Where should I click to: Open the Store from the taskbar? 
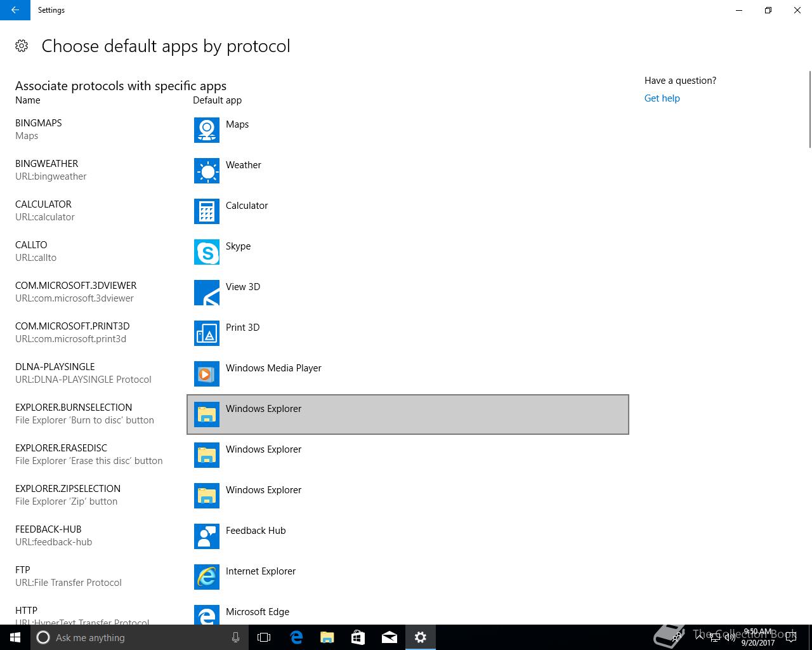(x=358, y=637)
